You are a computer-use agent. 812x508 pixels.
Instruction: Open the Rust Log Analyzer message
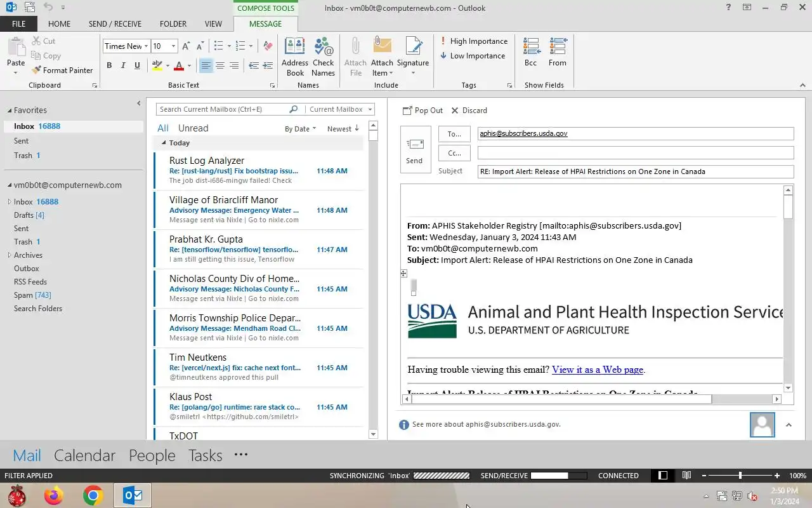pos(259,170)
